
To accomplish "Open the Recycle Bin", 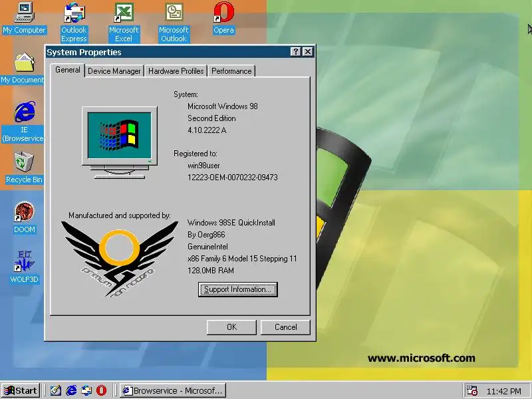I will click(x=24, y=168).
